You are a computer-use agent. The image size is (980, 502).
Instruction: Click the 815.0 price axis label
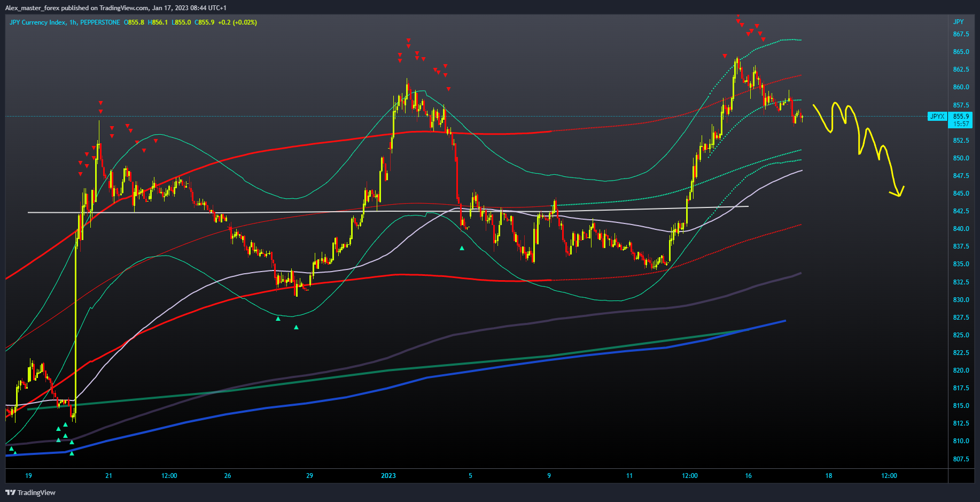(x=961, y=406)
